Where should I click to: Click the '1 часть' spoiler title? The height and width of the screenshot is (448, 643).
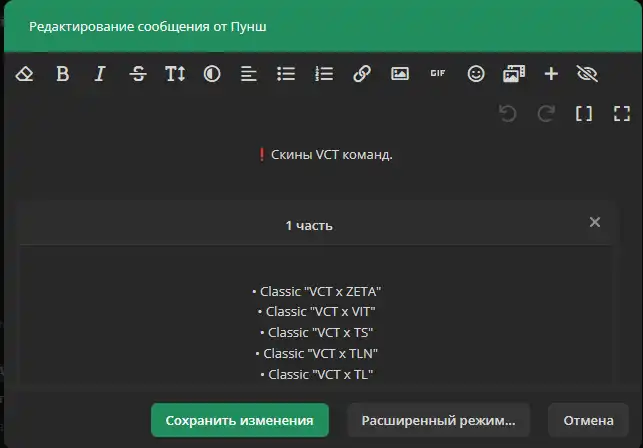pos(309,226)
